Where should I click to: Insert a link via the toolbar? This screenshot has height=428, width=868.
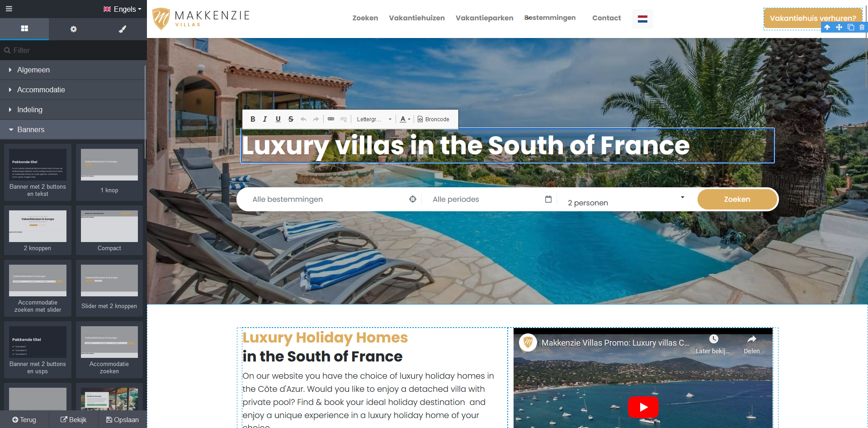coord(331,119)
